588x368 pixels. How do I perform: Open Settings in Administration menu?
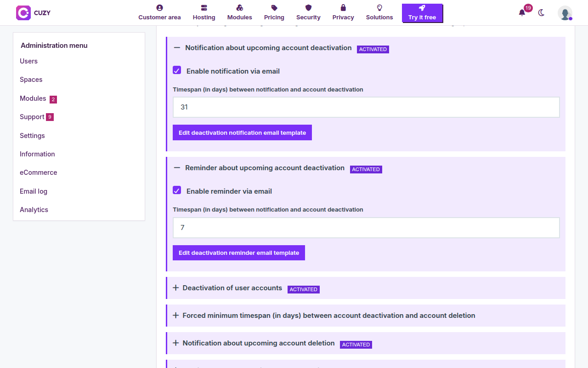(x=32, y=136)
